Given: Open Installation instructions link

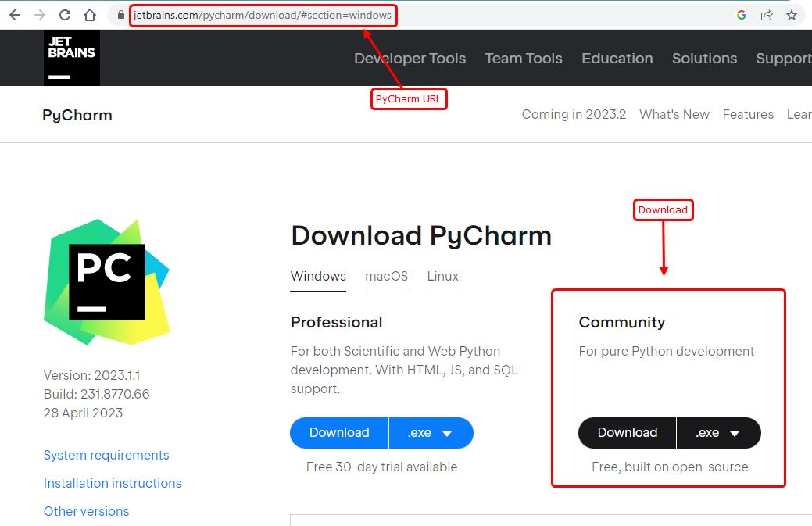Looking at the screenshot, I should [x=113, y=483].
